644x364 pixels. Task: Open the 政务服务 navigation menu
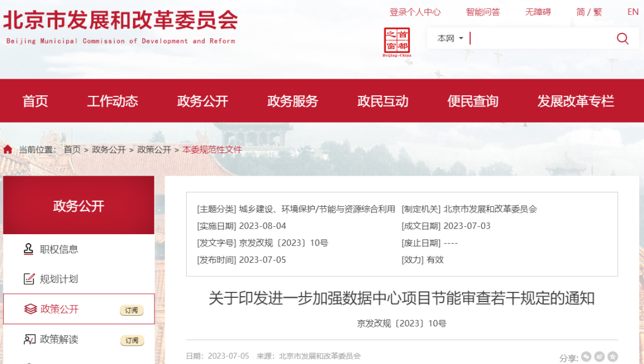(293, 101)
